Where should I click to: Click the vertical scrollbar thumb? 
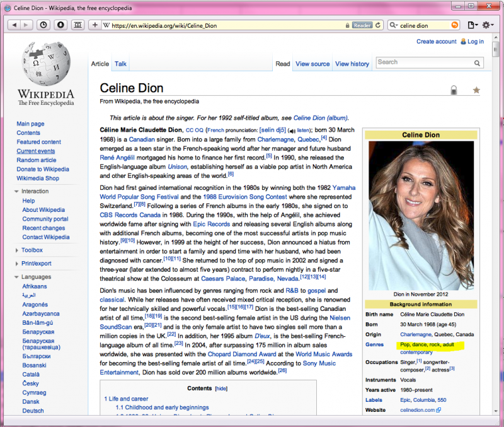pos(495,49)
